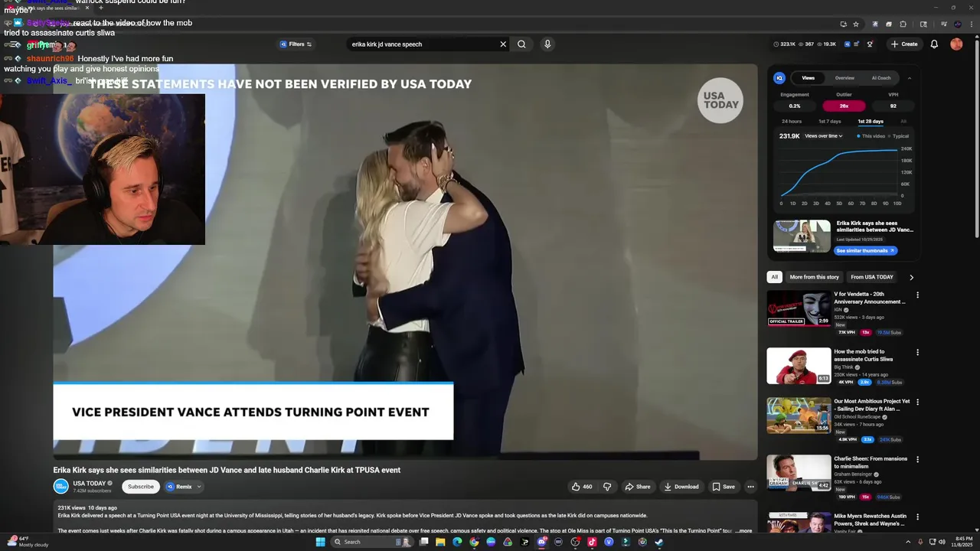Click See similar thumbnails button
Screen dimensions: 980x551
coord(865,250)
